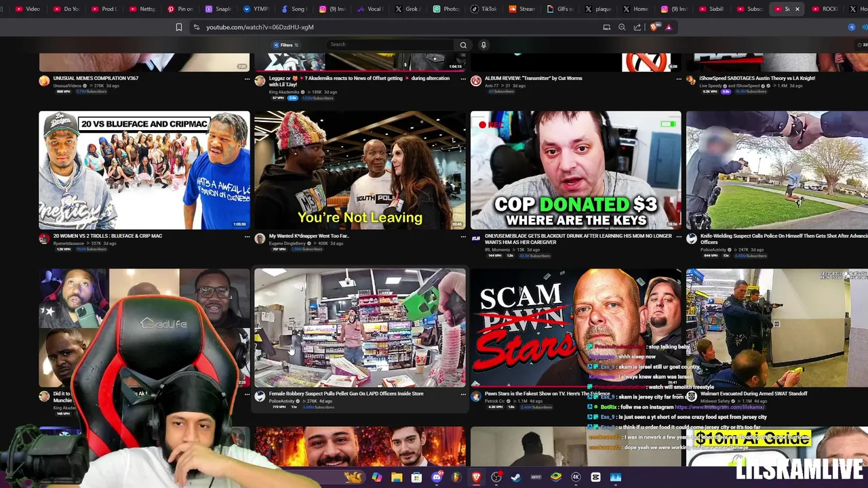Click the cast/install icon in address bar

coord(607,27)
